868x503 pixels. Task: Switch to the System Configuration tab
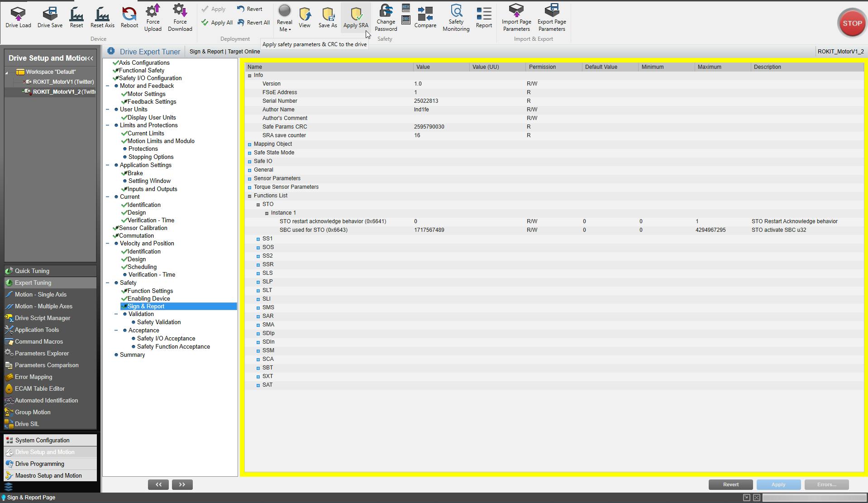[42, 440]
